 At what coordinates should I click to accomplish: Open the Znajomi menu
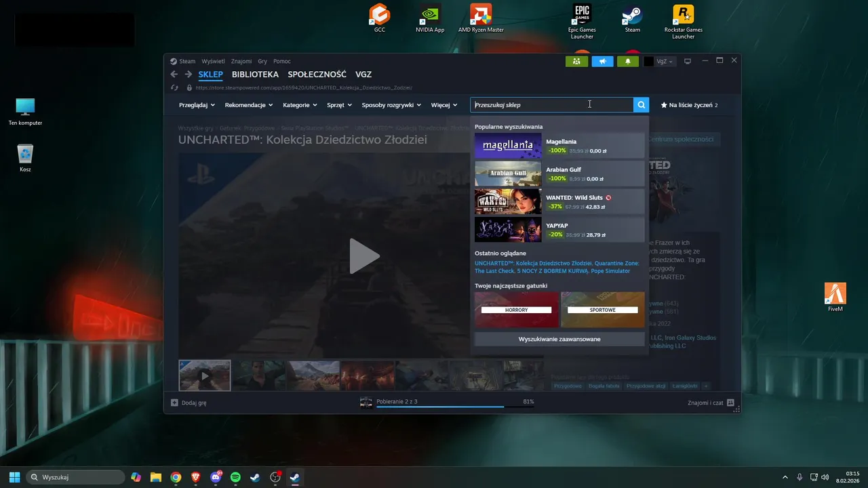click(241, 61)
